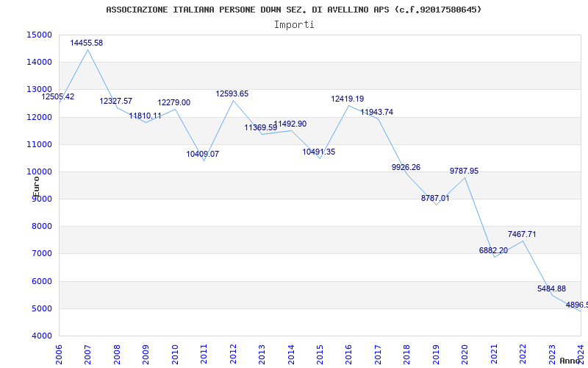Click the 2016 year label on x-axis
The image size is (588, 368).
coord(348,355)
